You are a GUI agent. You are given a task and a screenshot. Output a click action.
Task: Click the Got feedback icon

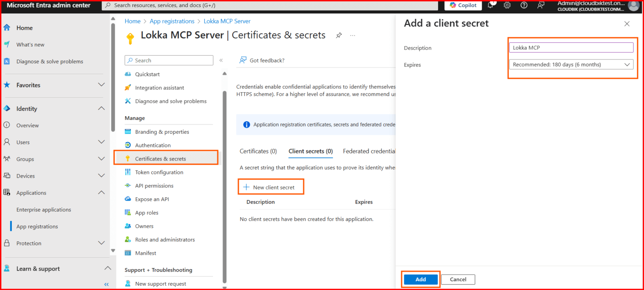[x=243, y=60]
